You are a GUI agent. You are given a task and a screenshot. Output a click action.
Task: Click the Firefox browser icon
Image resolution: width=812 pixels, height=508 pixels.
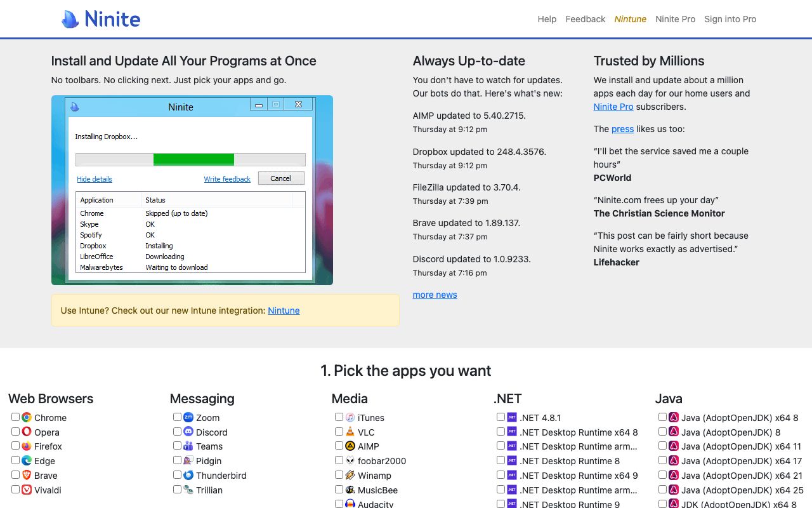click(x=27, y=446)
